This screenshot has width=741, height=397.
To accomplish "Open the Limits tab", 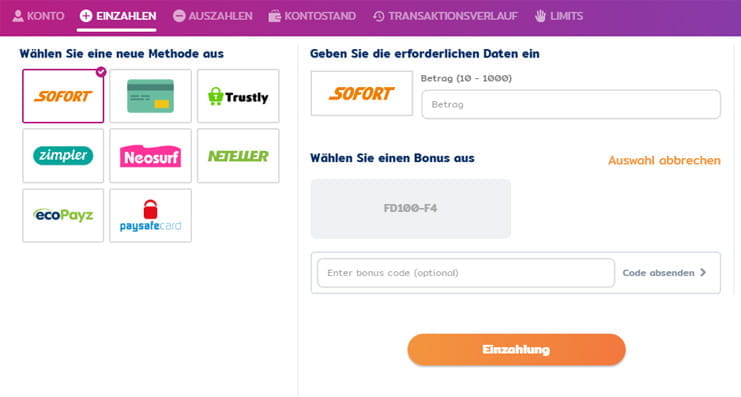I will (x=559, y=16).
